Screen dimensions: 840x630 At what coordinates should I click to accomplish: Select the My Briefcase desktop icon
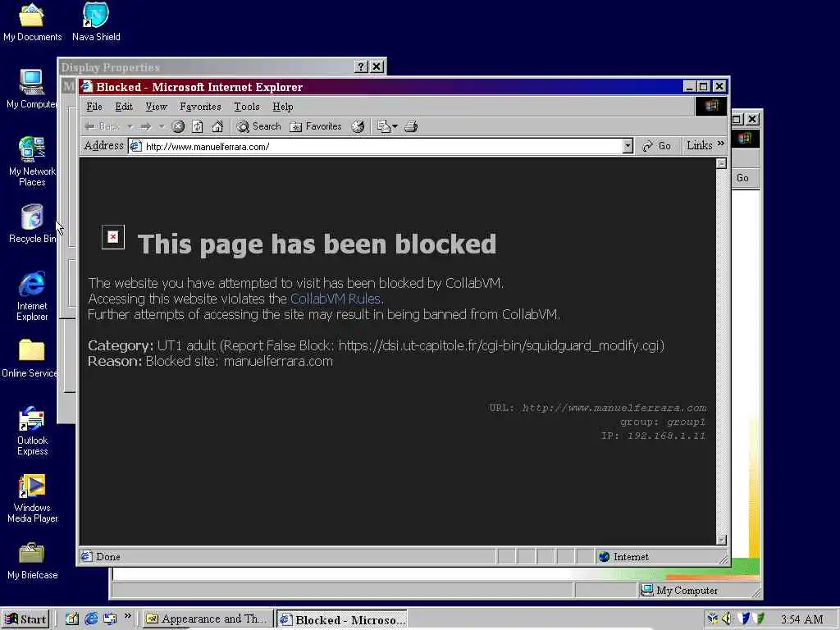point(32,560)
